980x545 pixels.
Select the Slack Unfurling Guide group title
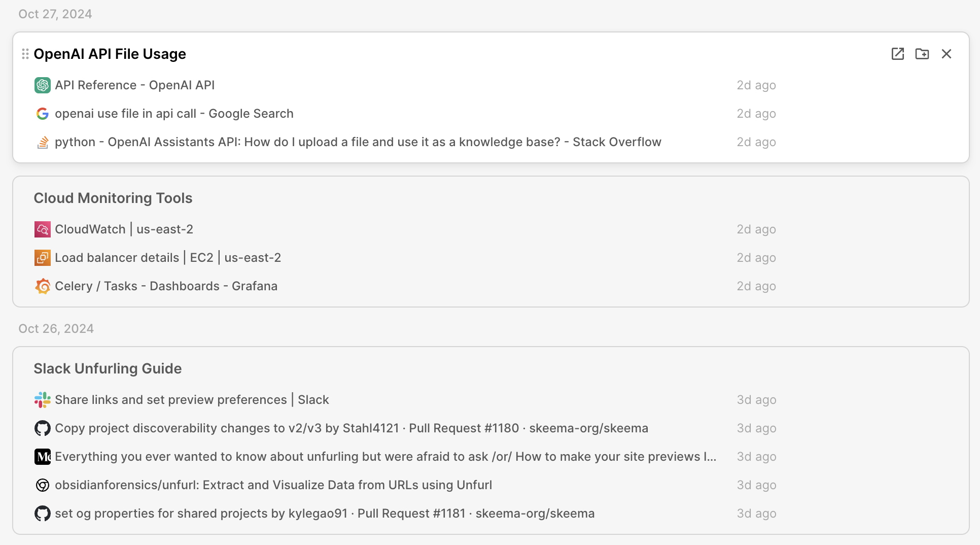pos(108,368)
